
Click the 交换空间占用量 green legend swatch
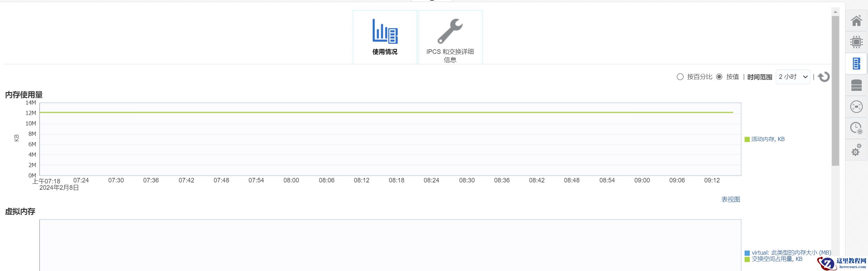747,259
